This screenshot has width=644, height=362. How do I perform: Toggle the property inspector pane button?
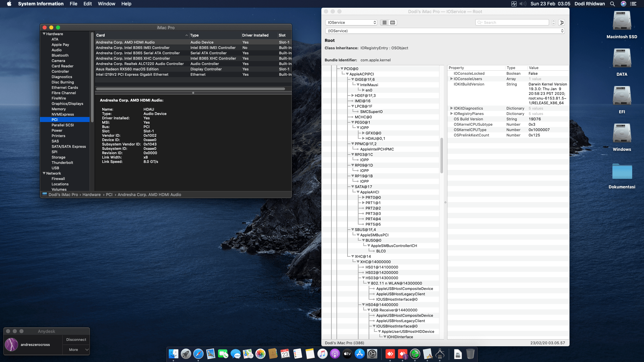coord(561,22)
